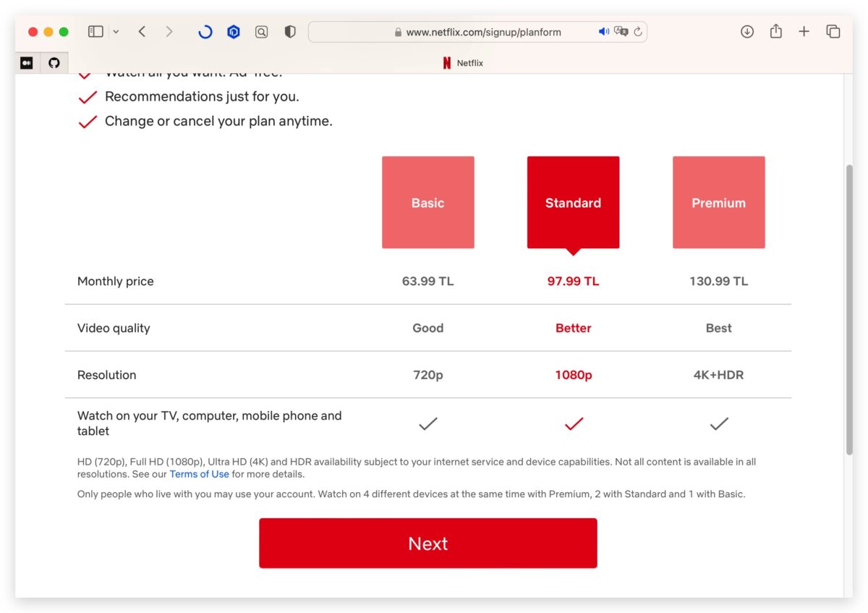Mute the tab audio speaker icon
This screenshot has width=868, height=613.
(x=604, y=32)
